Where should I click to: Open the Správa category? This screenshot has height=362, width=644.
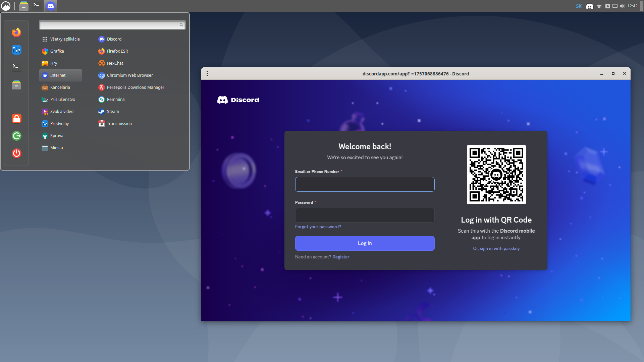[x=61, y=136]
